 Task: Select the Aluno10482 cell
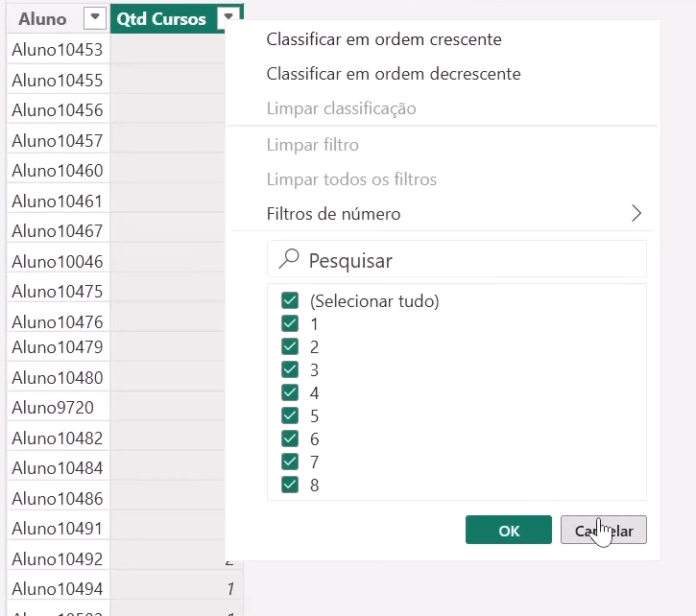58,438
